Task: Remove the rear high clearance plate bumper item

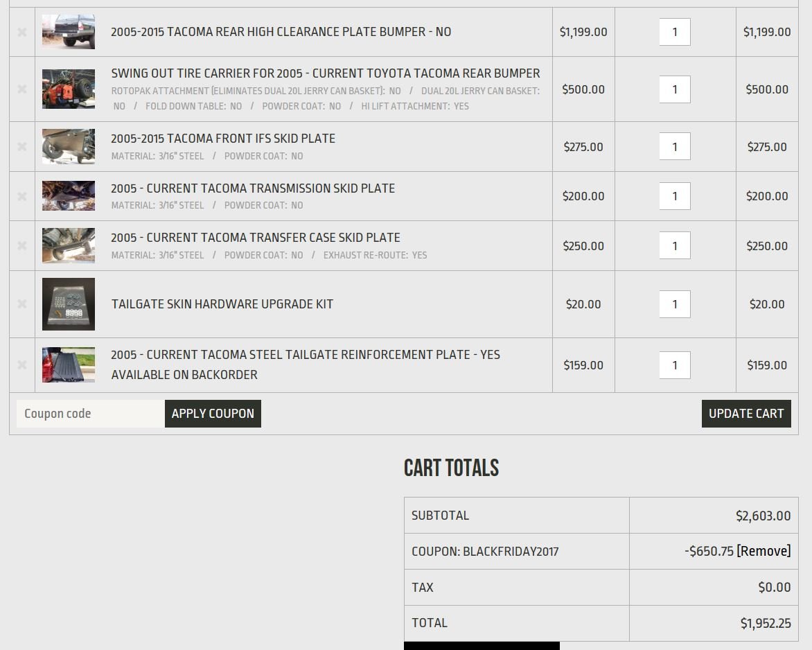Action: point(21,32)
